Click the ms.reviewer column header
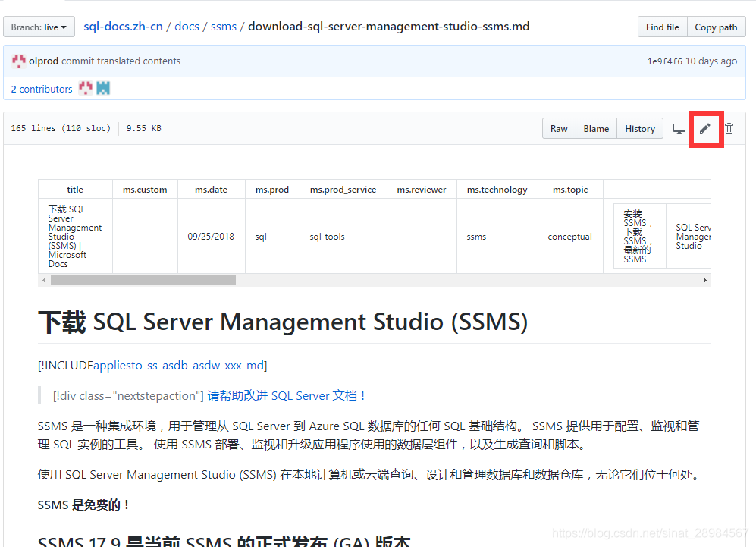The height and width of the screenshot is (547, 756). [422, 190]
